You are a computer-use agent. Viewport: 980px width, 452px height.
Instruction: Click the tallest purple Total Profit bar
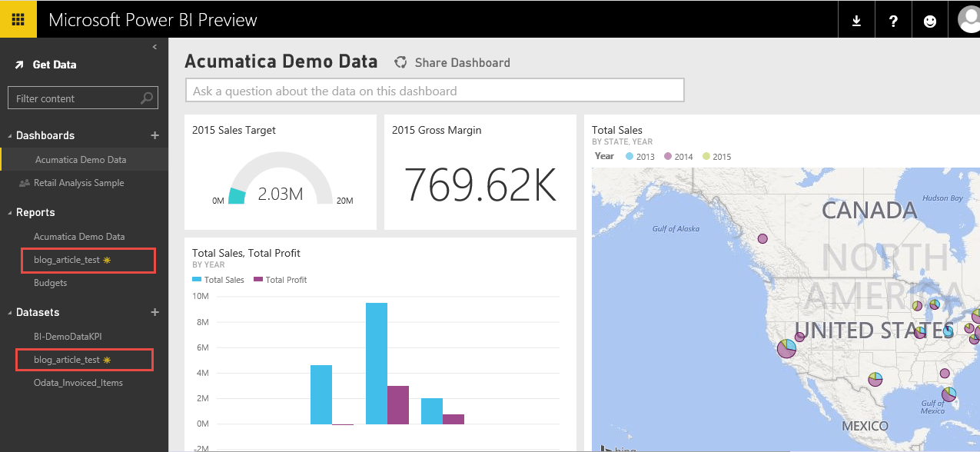coord(398,404)
